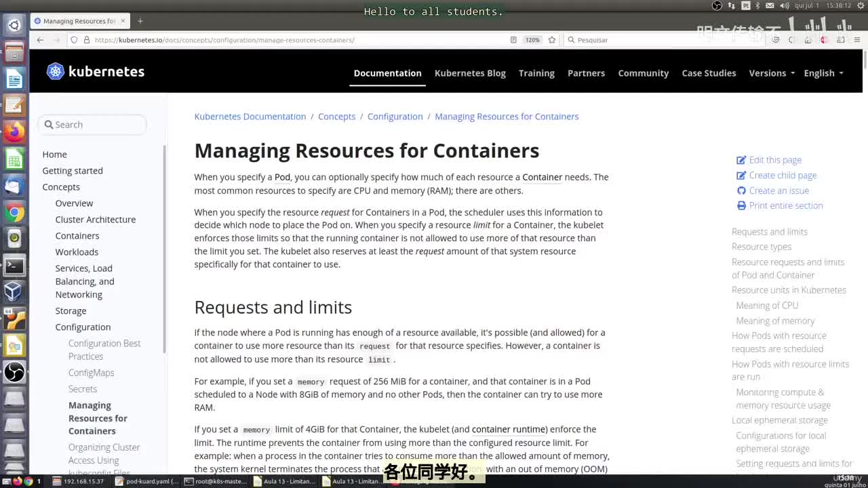Launch Google Chrome from the dock
The width and height of the screenshot is (868, 488).
coord(14,213)
